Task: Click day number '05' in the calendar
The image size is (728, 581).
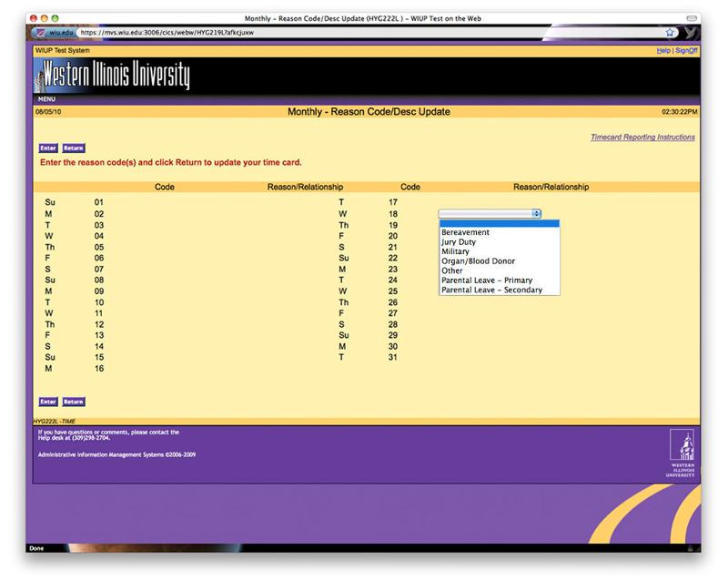Action: pyautogui.click(x=99, y=247)
